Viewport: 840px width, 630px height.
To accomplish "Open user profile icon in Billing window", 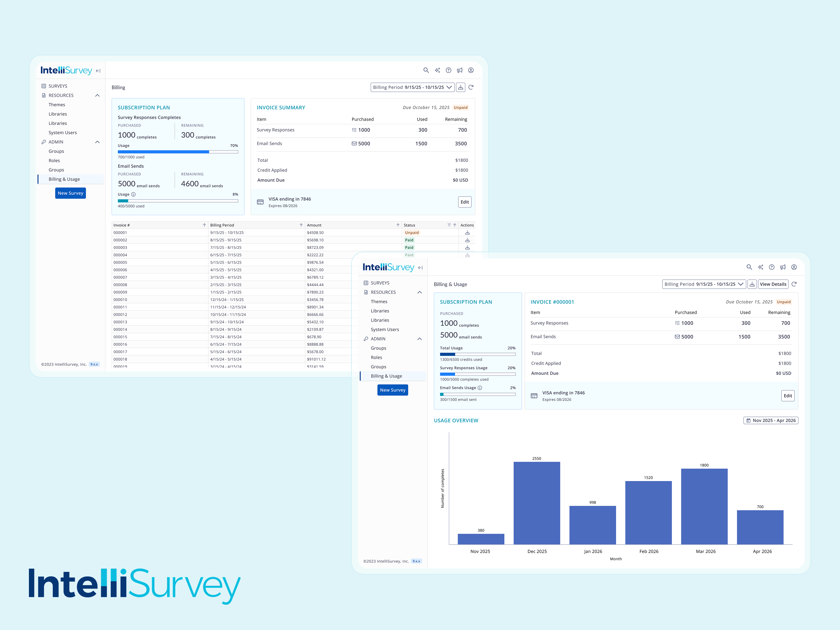I will 471,70.
